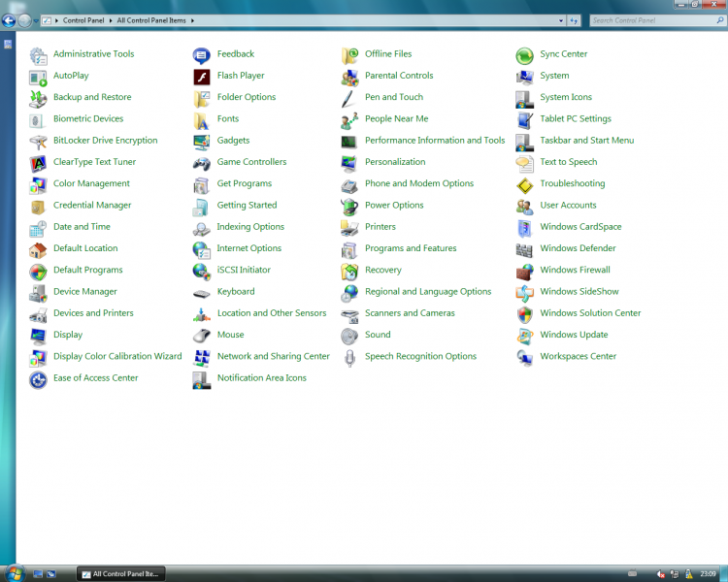Image resolution: width=728 pixels, height=582 pixels.
Task: Open Folder Options link
Action: click(247, 97)
